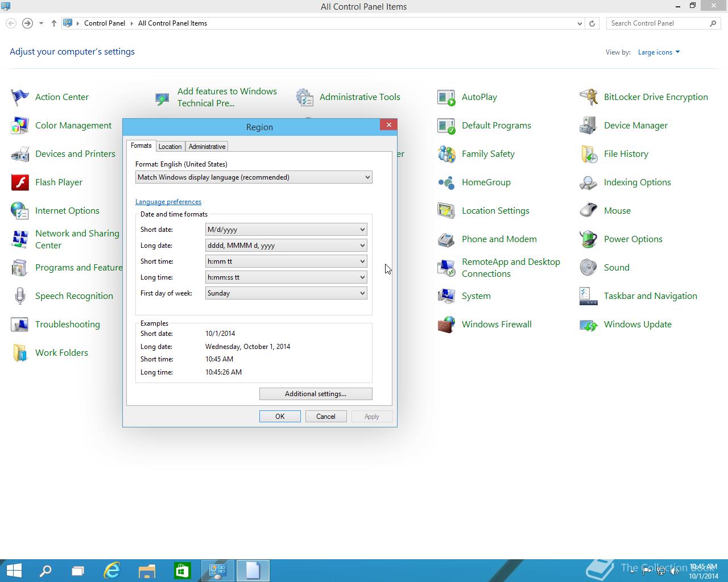Screen dimensions: 728x582
Task: Open the Windows Store taskbar icon
Action: pyautogui.click(x=182, y=571)
